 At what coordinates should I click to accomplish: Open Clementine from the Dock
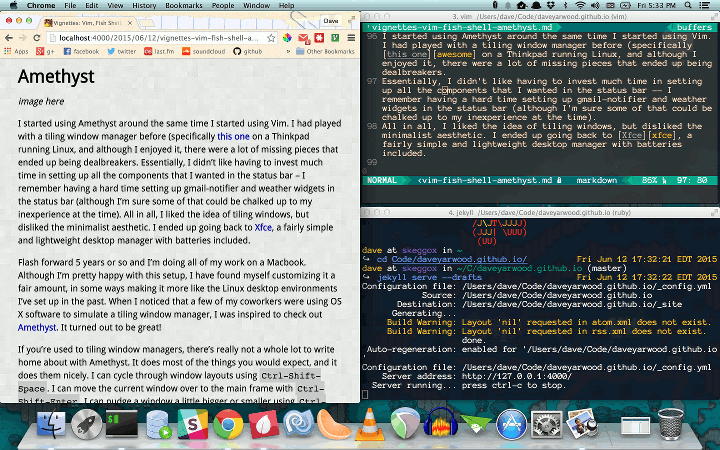coord(334,424)
